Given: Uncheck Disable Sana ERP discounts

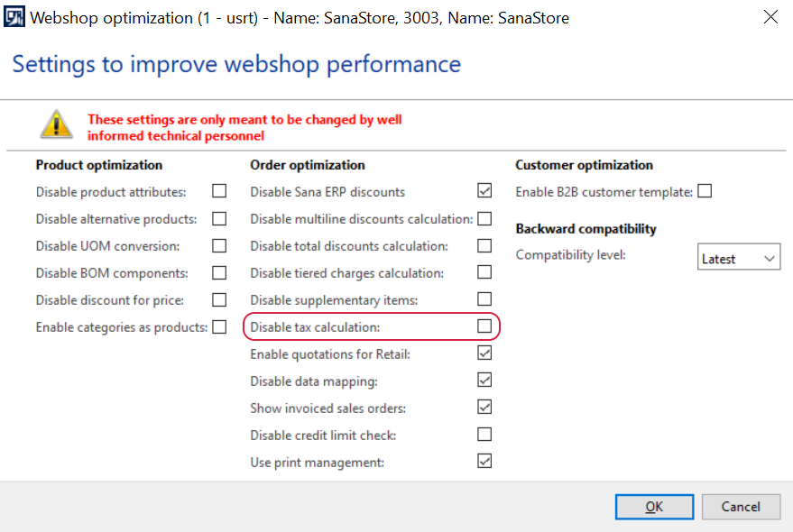Looking at the screenshot, I should (x=484, y=190).
